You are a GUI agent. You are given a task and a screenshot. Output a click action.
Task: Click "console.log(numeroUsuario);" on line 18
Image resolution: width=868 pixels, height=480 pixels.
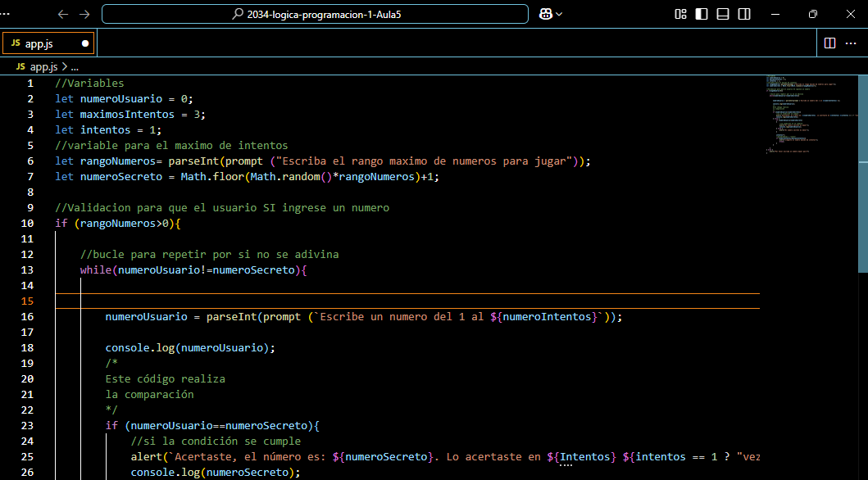(x=190, y=348)
